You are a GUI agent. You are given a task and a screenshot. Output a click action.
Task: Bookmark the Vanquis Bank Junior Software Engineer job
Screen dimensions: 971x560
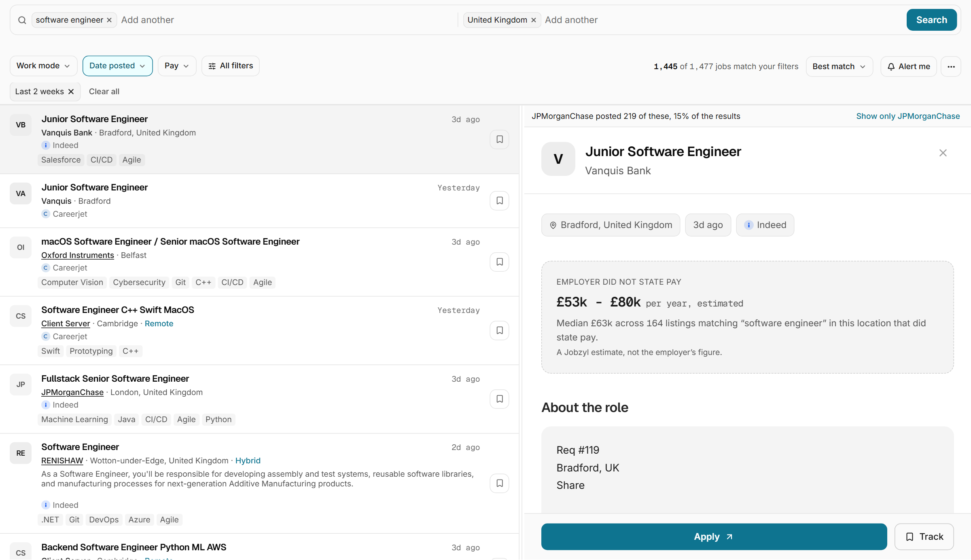pyautogui.click(x=500, y=139)
